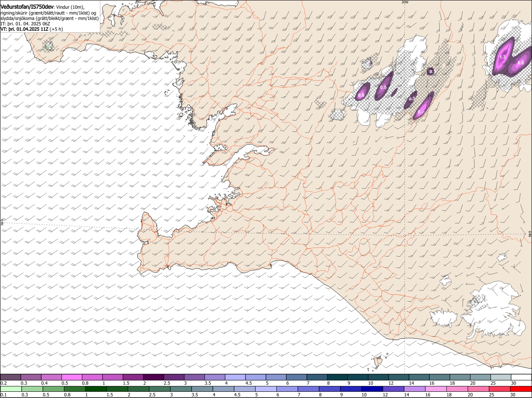Viewport: 532px width, 398px height.
Task: Click the "rigning/skúrir" legend description line
Action: 48,13
